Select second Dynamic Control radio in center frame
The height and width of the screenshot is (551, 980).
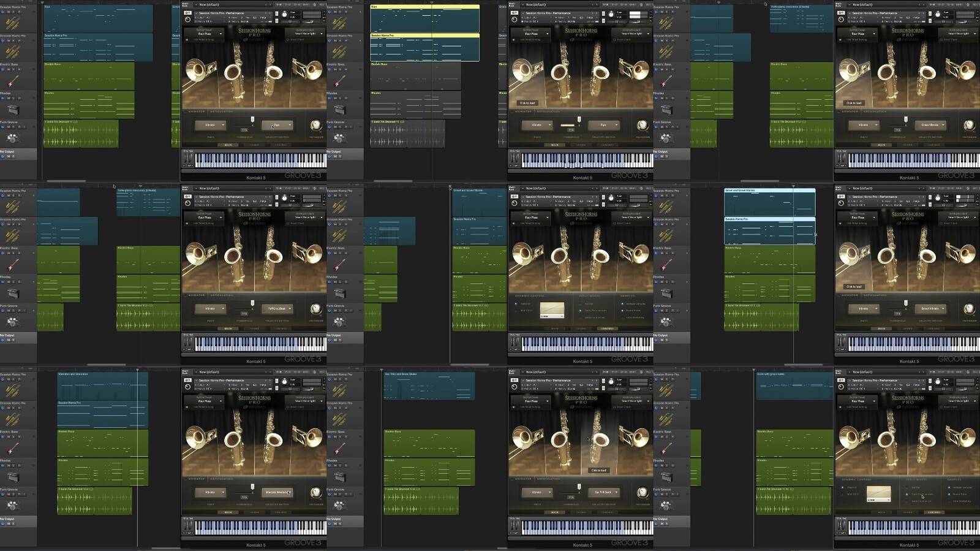[516, 310]
